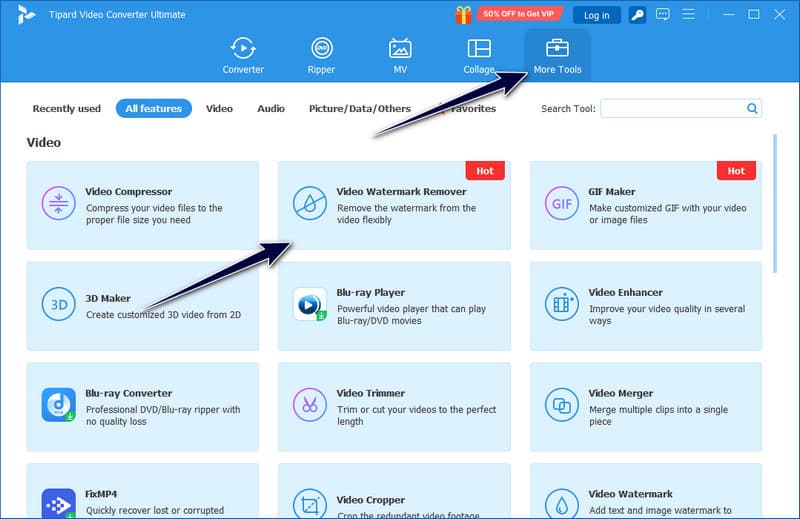Click 'Powerful video player' description
This screenshot has height=519, width=800.
pyautogui.click(x=411, y=315)
